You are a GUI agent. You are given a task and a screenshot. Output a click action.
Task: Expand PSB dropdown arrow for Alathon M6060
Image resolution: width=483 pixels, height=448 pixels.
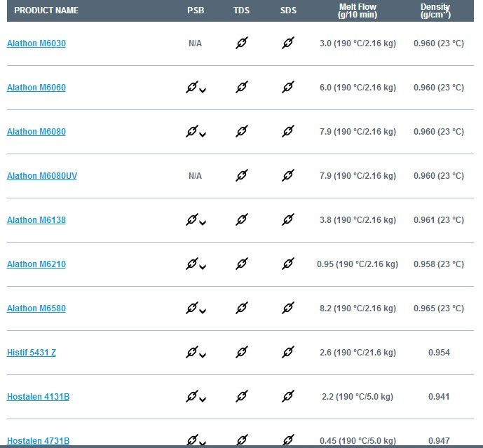tap(203, 90)
